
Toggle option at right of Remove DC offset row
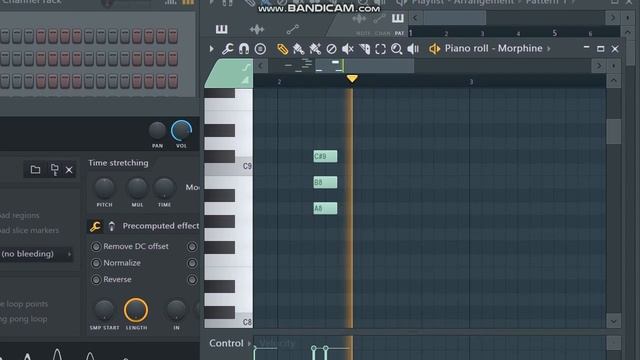pos(192,247)
